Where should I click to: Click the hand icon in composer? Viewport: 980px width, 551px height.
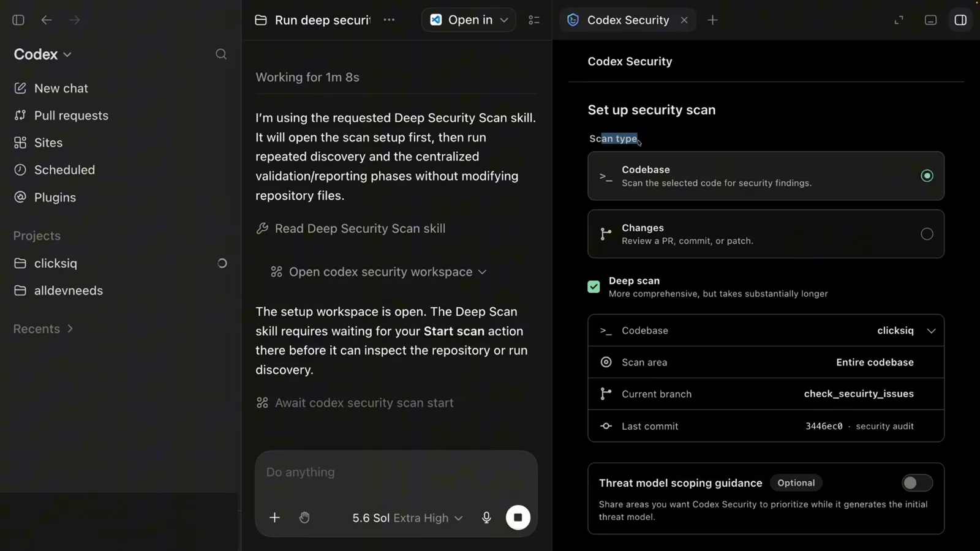pyautogui.click(x=304, y=518)
